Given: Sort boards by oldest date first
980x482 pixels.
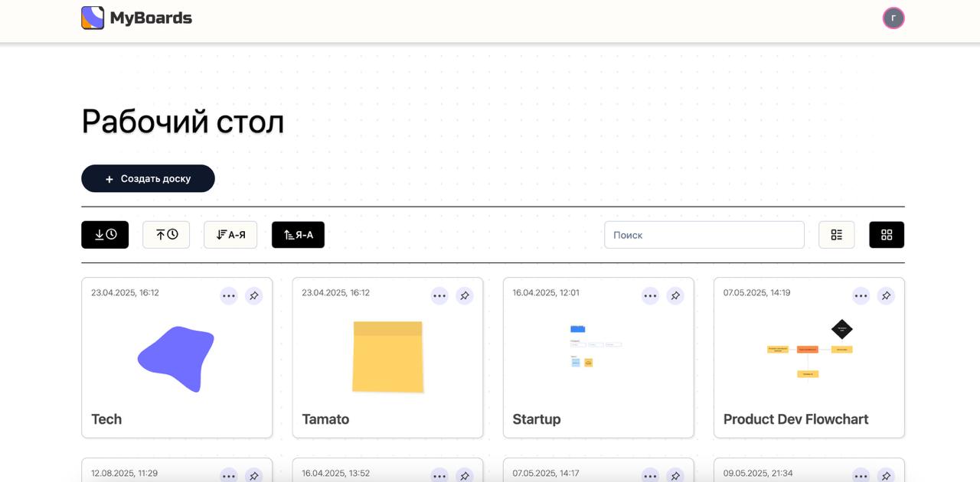Looking at the screenshot, I should coord(166,235).
